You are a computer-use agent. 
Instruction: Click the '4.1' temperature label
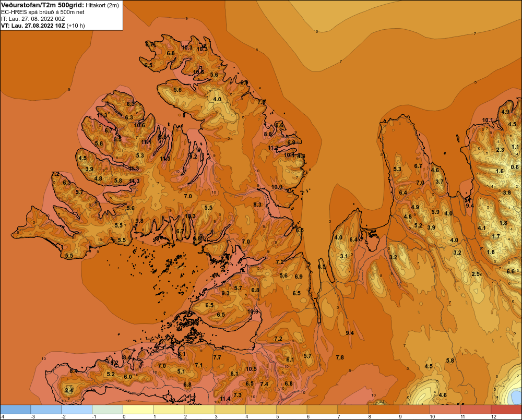pyautogui.click(x=482, y=228)
